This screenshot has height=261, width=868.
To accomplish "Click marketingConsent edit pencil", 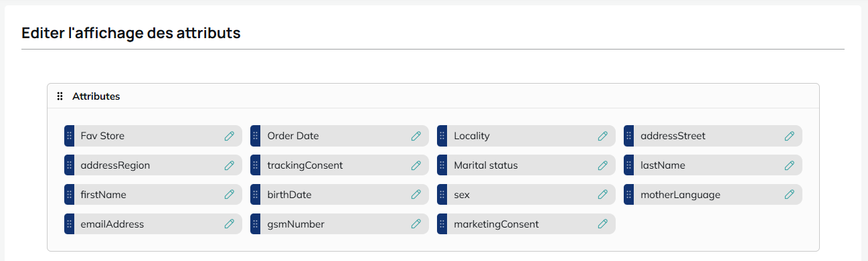I will click(603, 224).
